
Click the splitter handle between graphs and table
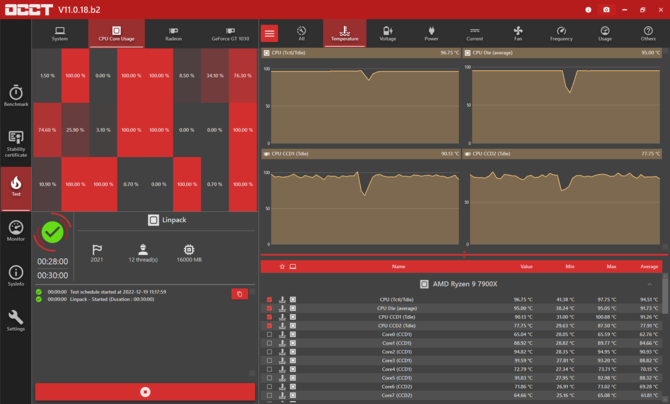point(464,255)
